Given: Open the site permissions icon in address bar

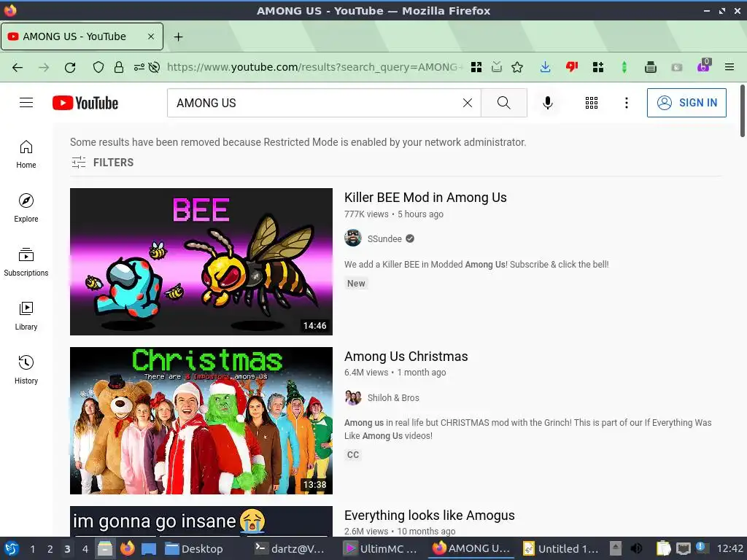Looking at the screenshot, I should [x=139, y=67].
